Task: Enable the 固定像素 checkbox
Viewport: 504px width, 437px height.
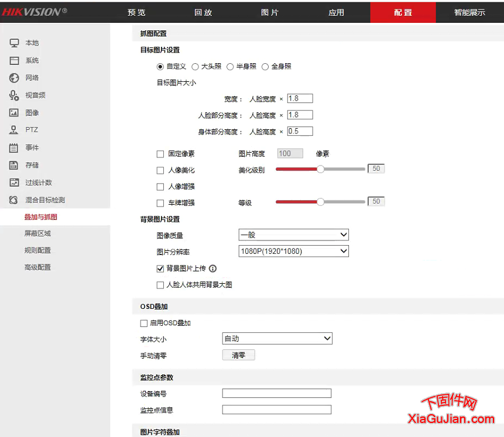Action: click(160, 153)
